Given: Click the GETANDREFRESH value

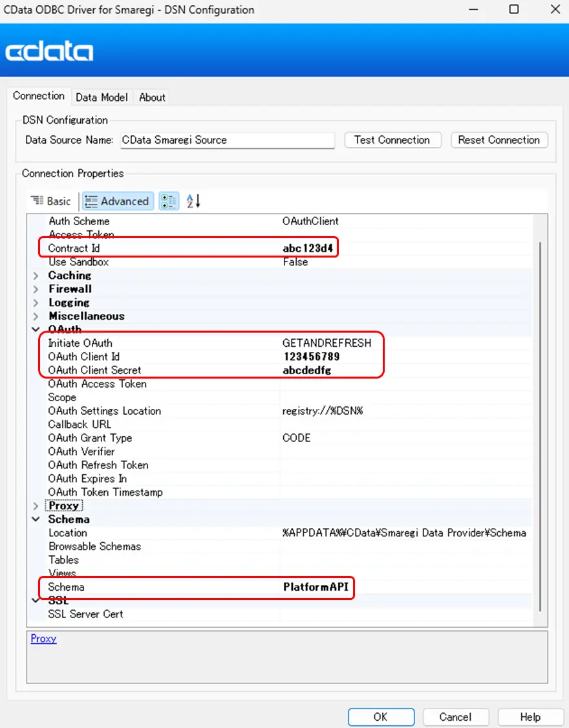Looking at the screenshot, I should coord(327,343).
